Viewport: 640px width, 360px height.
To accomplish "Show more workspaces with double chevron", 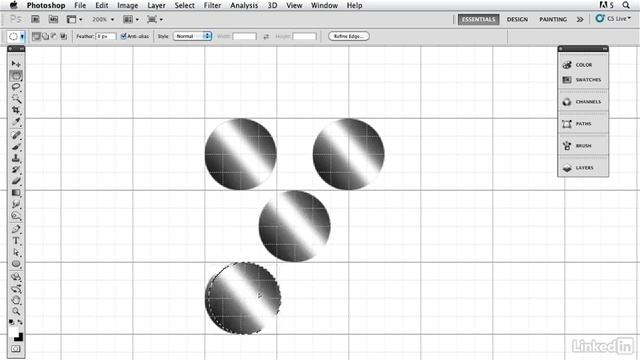I will 580,19.
